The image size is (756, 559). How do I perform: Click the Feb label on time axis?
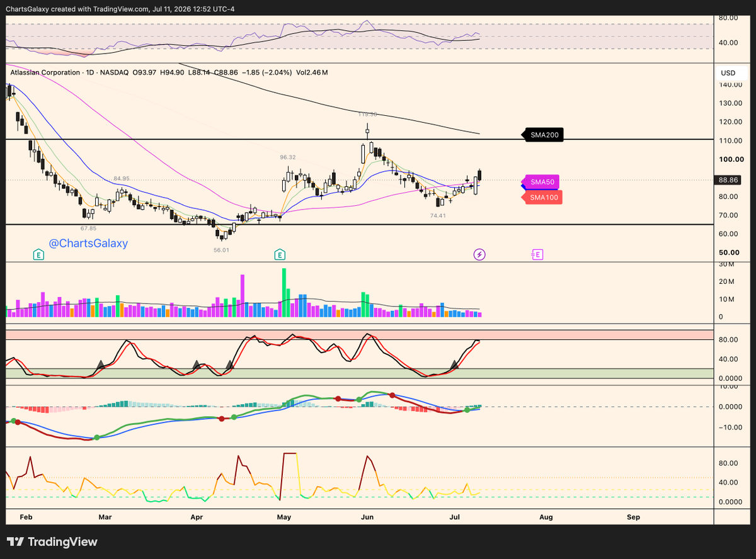(x=26, y=517)
